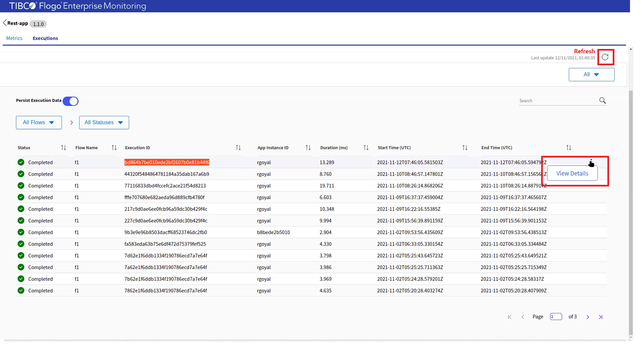Click the search magnifier icon
644x353 pixels.
602,101
